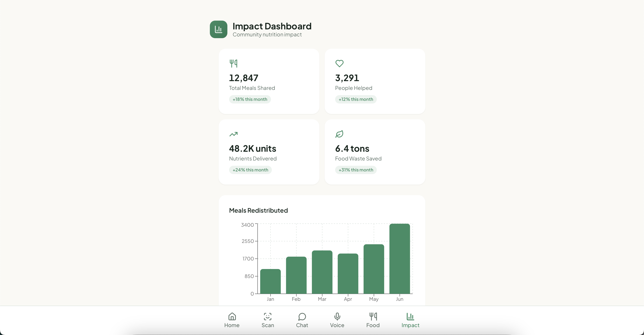Click the leaf icon above Food Waste Saved

[339, 134]
